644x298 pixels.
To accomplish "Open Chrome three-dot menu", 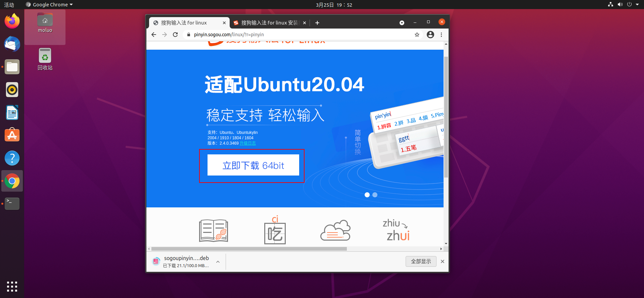I will (441, 35).
